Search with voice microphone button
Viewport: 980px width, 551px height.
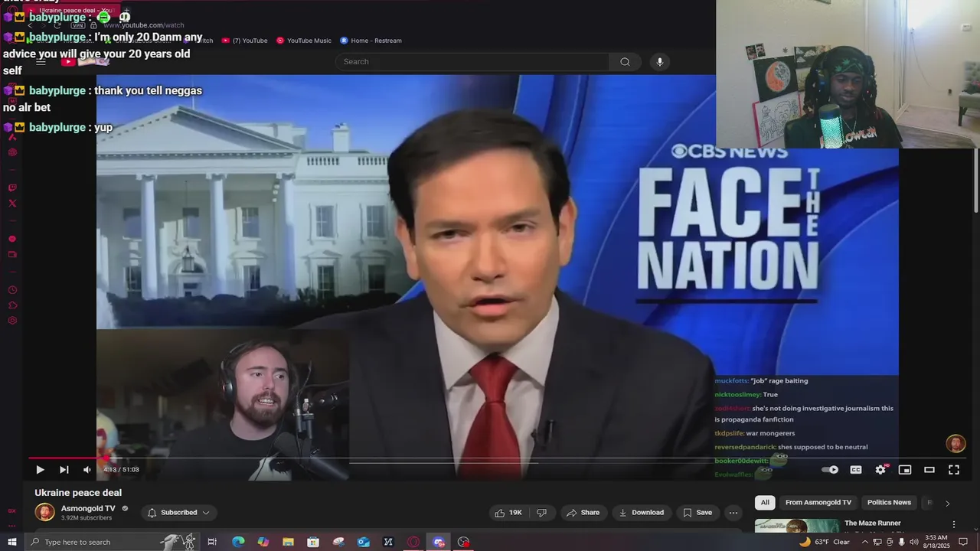click(x=660, y=62)
